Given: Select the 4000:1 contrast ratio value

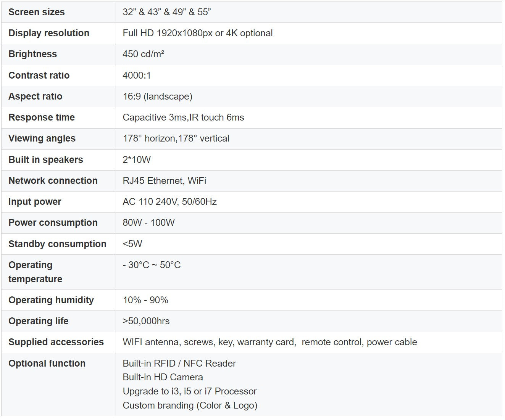Looking at the screenshot, I should (137, 76).
